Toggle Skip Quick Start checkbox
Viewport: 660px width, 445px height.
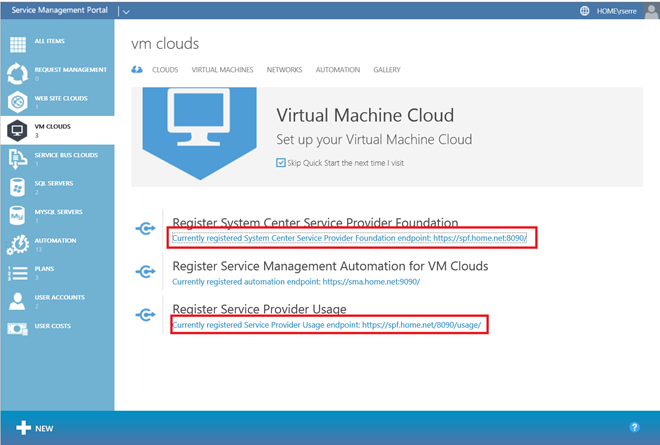(x=281, y=163)
